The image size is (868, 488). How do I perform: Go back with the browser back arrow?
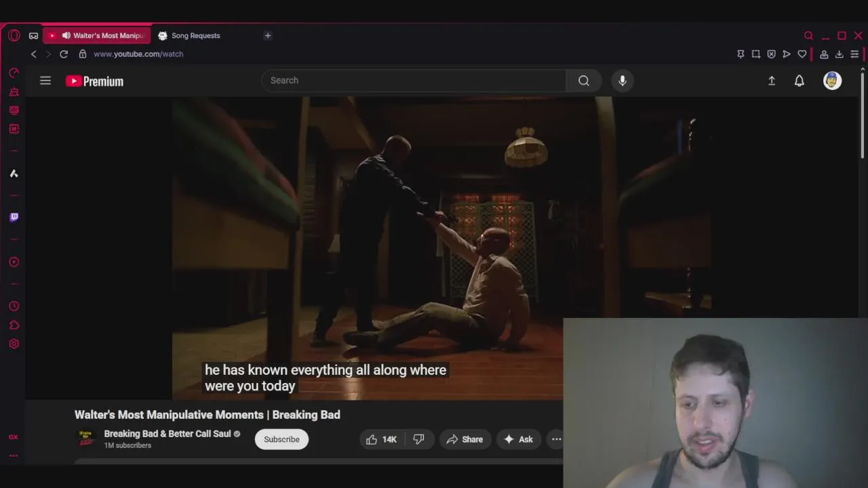pyautogui.click(x=33, y=54)
